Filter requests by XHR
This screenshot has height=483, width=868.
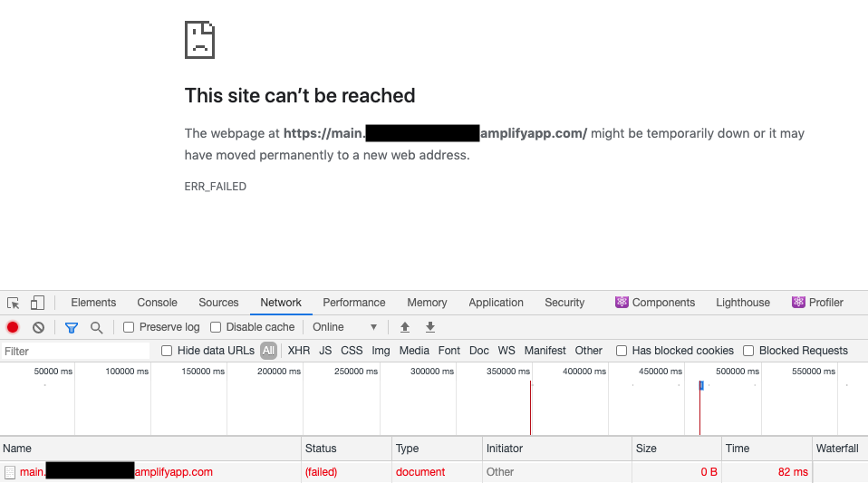299,351
